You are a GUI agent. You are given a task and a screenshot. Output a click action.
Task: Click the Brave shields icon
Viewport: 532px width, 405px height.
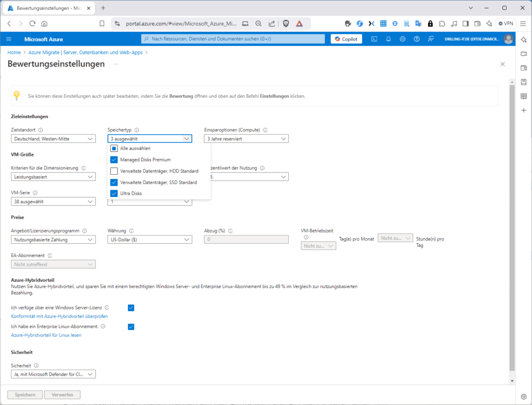(x=286, y=23)
